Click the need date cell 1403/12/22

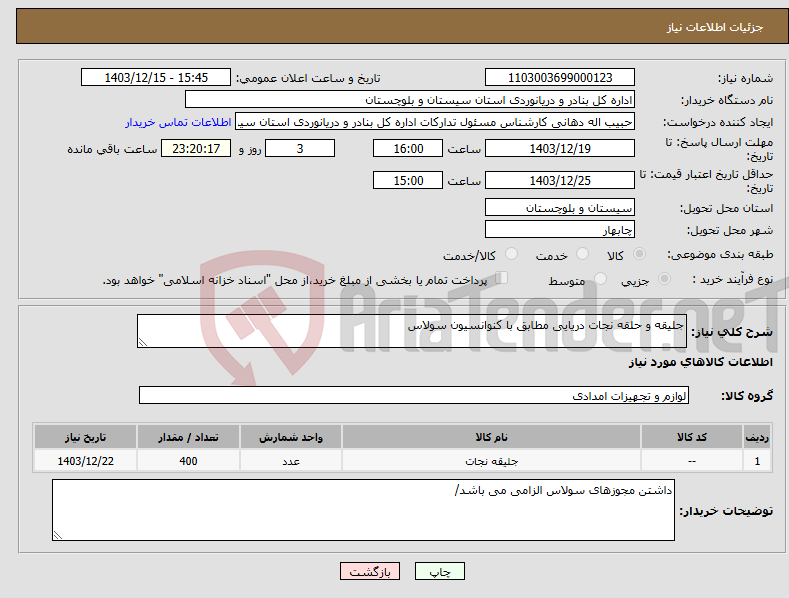[86, 461]
